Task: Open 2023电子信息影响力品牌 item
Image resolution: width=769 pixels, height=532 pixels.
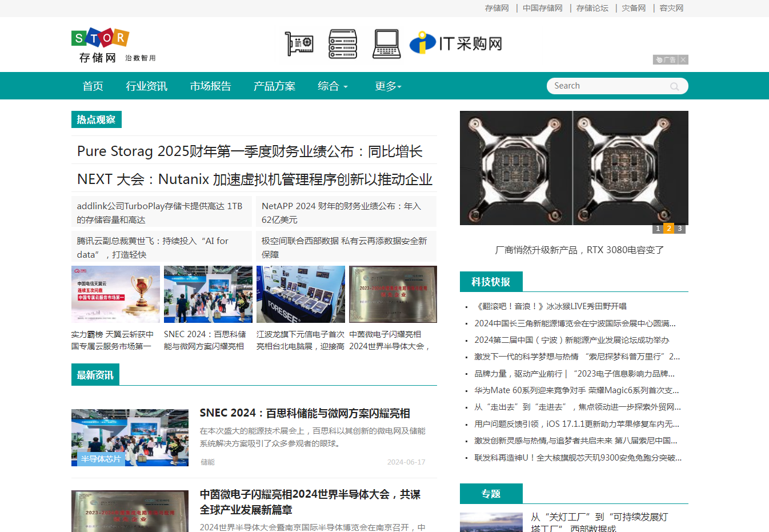Action: pos(574,374)
